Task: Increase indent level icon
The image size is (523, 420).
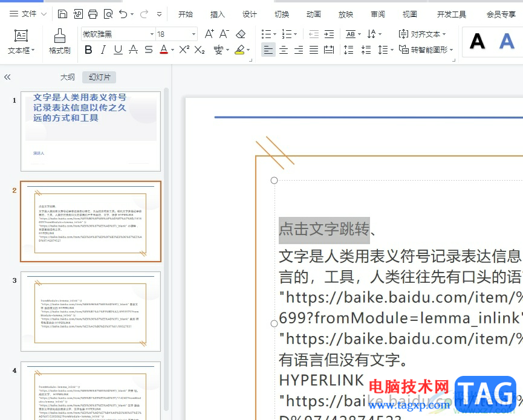Action: point(329,34)
